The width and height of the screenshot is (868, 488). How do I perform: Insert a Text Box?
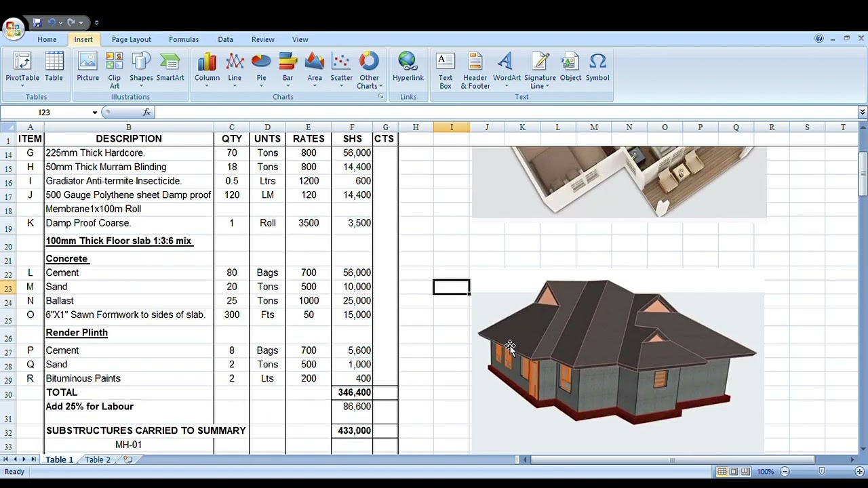(445, 71)
